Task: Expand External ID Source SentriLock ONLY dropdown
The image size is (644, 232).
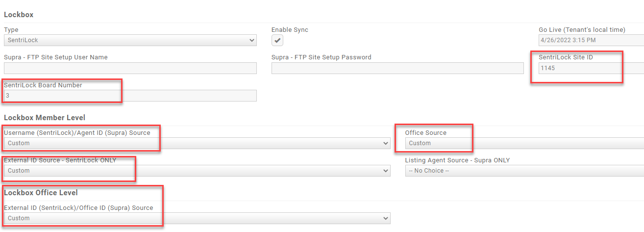Action: [x=197, y=171]
